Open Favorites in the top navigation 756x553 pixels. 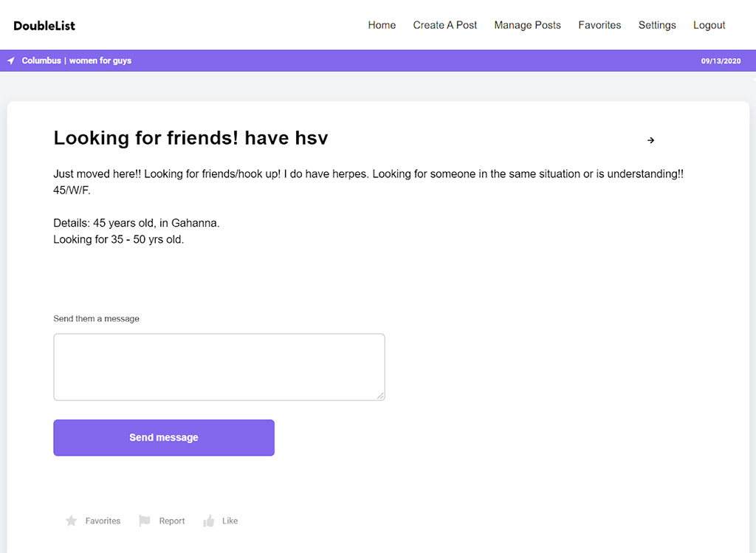click(599, 25)
